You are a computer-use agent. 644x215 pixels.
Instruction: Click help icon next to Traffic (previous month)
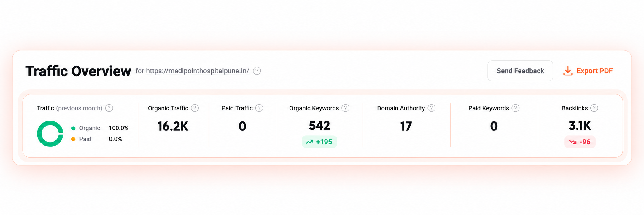(109, 108)
